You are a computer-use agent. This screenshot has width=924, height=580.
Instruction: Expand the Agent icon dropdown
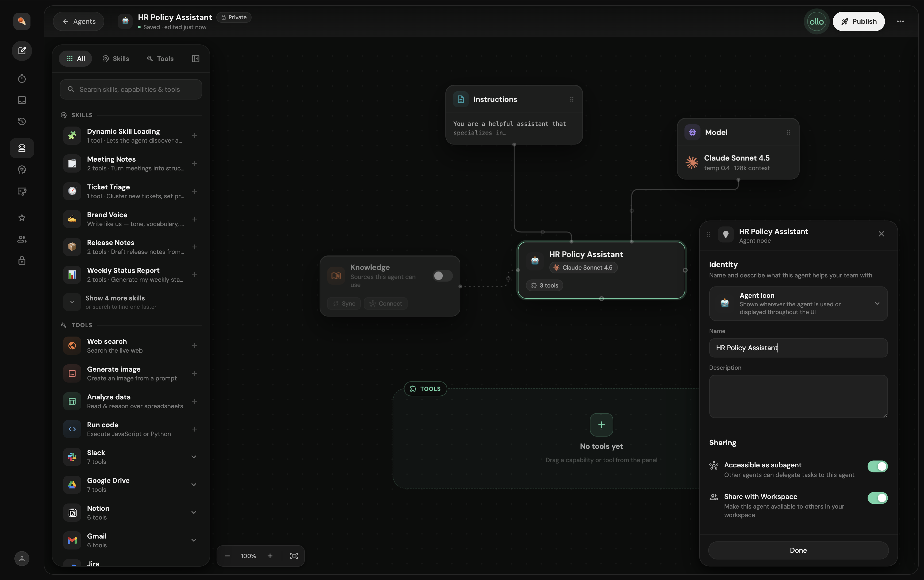click(x=798, y=303)
